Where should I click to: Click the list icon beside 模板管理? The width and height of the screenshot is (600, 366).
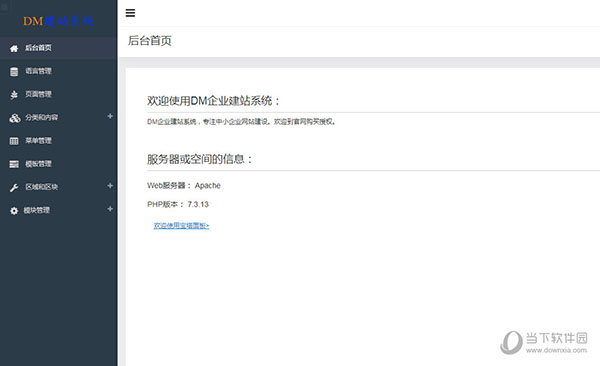tap(14, 164)
